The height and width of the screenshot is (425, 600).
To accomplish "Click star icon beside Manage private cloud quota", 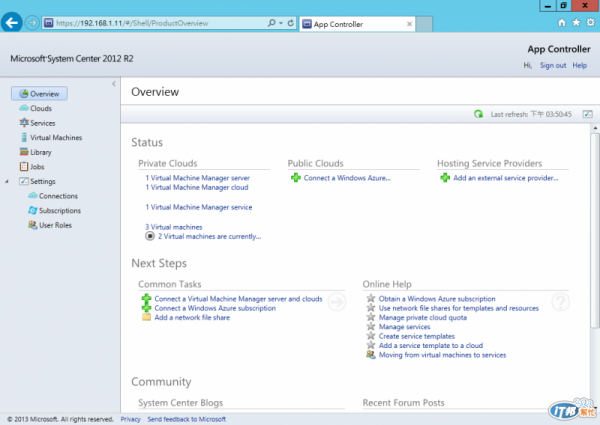I will pyautogui.click(x=370, y=317).
